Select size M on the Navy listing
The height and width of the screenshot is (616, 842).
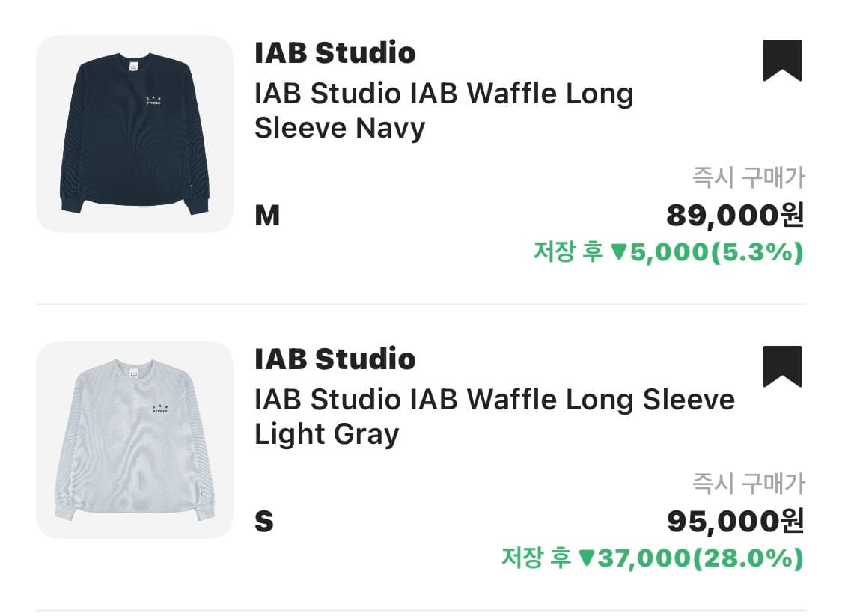coord(269,216)
